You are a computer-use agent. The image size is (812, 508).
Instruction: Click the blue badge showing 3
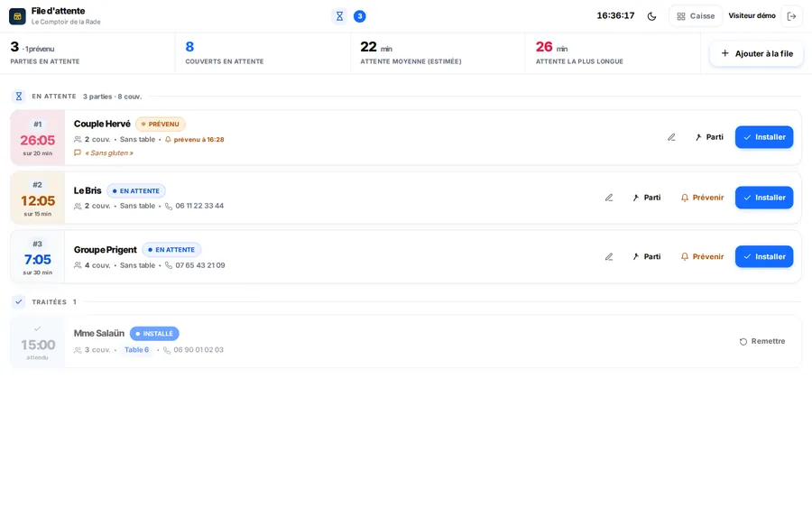(x=359, y=16)
